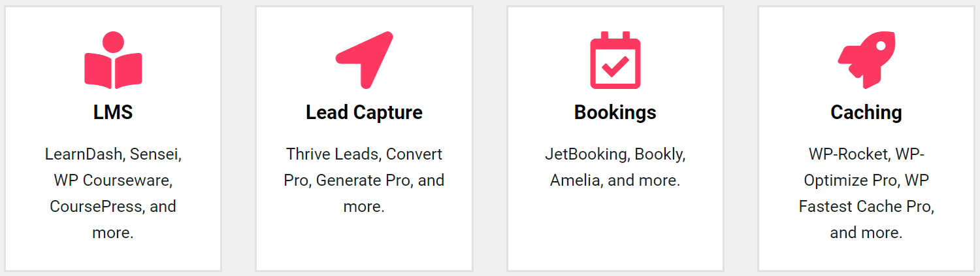Click the word Sensei in LMS card
Screen dimensions: 980x276
pos(155,154)
